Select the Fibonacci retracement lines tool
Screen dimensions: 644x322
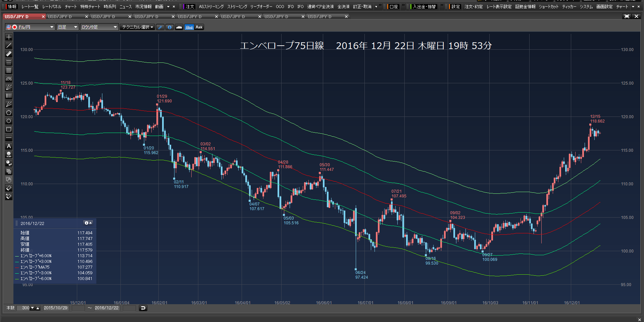9,71
